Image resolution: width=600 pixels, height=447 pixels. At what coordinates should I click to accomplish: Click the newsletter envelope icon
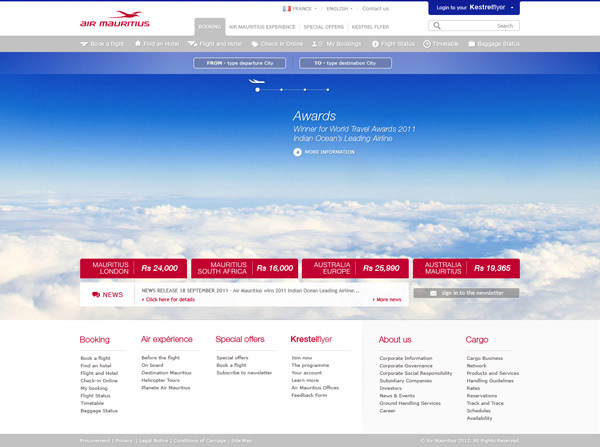point(433,293)
